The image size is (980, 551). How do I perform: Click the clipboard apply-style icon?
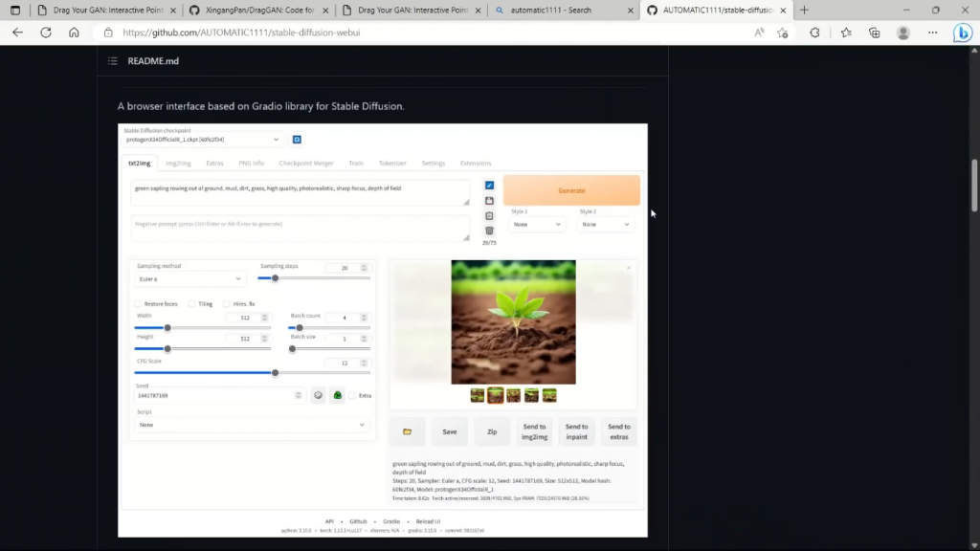tap(489, 215)
